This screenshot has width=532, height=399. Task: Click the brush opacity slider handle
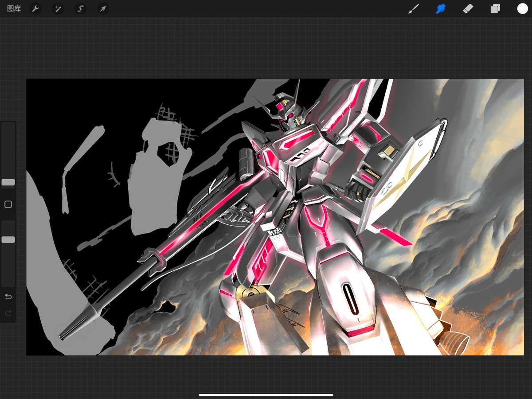pyautogui.click(x=8, y=240)
